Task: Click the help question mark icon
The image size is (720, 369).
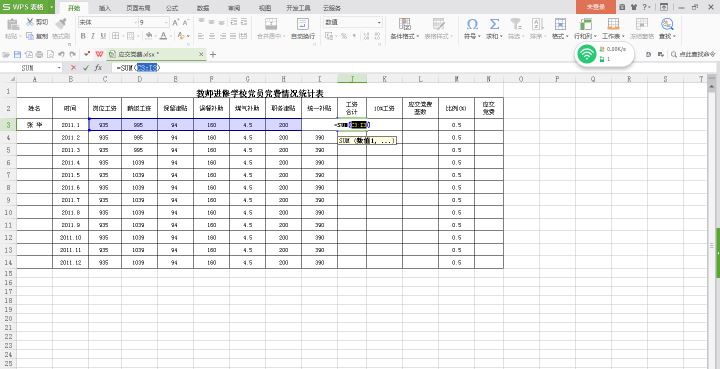Action: tap(645, 7)
